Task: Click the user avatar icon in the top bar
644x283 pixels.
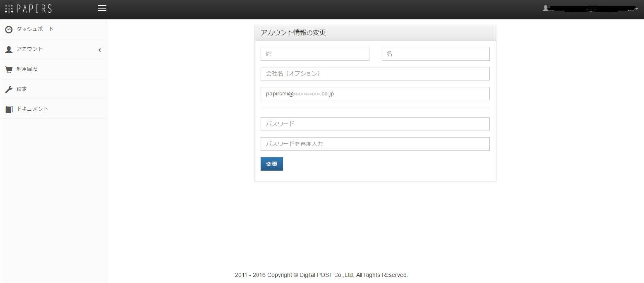Action: pyautogui.click(x=545, y=9)
